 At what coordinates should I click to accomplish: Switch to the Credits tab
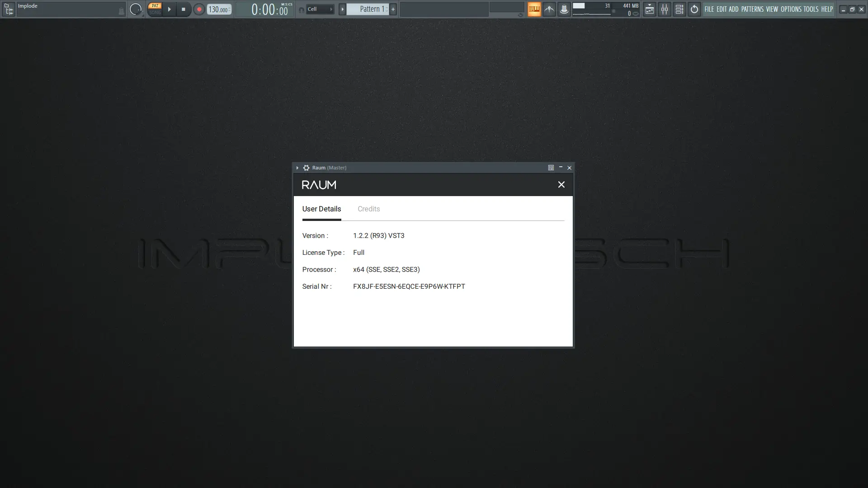[368, 209]
